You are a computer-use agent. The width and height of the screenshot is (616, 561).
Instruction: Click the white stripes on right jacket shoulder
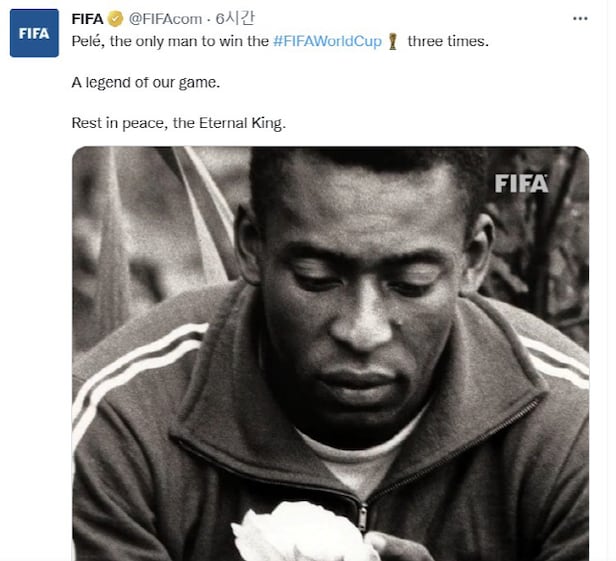[556, 361]
